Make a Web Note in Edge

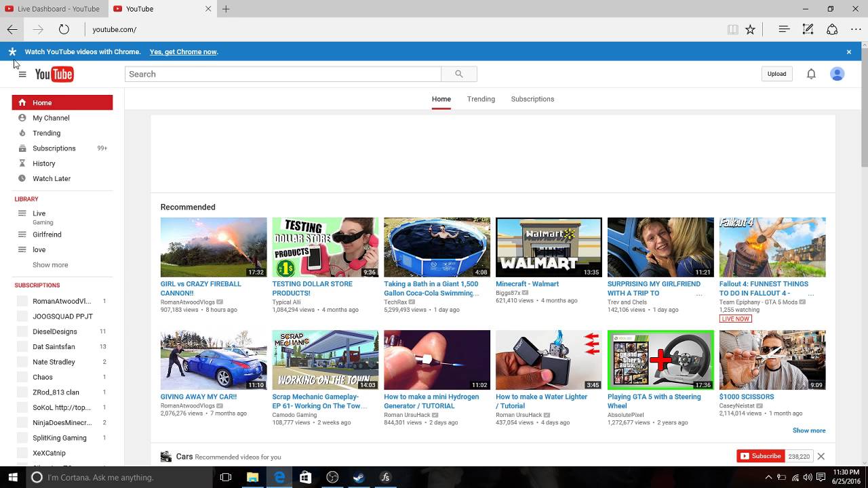point(808,29)
